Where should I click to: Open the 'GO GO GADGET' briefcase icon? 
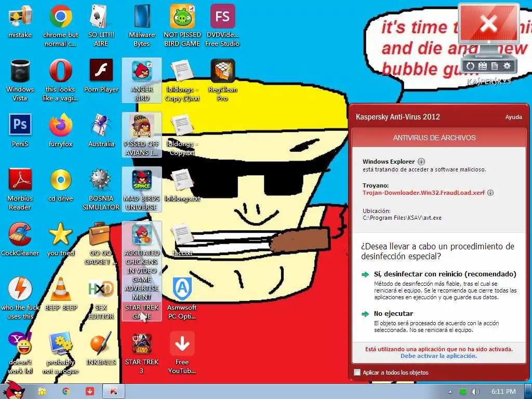tap(101, 244)
